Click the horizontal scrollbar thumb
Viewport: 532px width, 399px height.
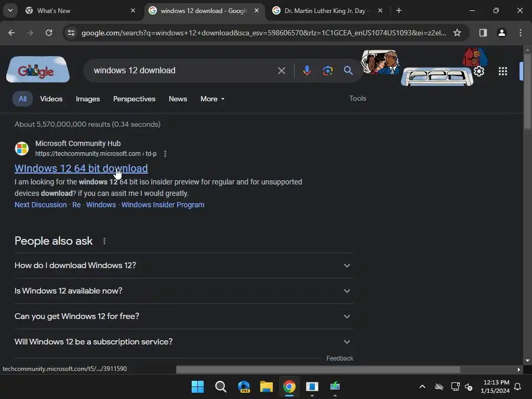pos(318,369)
